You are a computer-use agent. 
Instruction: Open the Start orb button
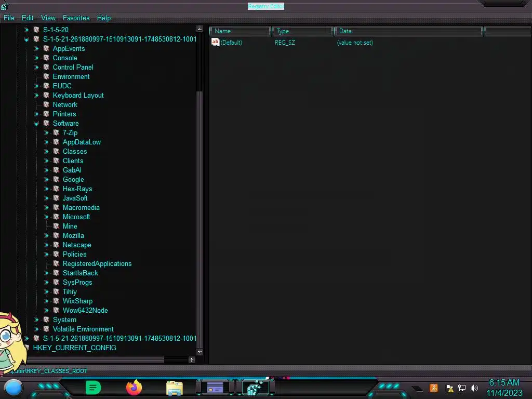point(14,388)
